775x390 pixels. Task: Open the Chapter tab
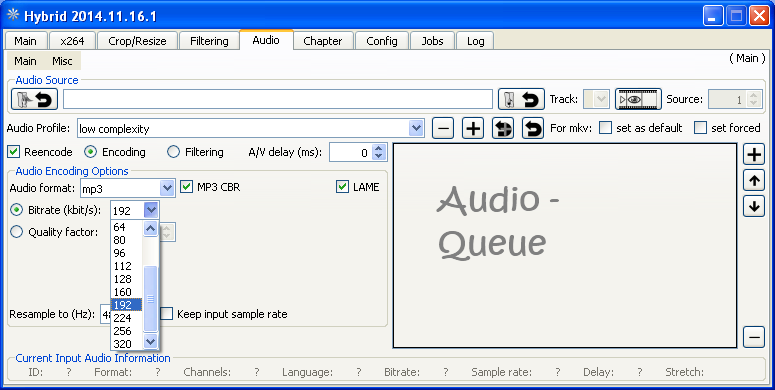323,41
